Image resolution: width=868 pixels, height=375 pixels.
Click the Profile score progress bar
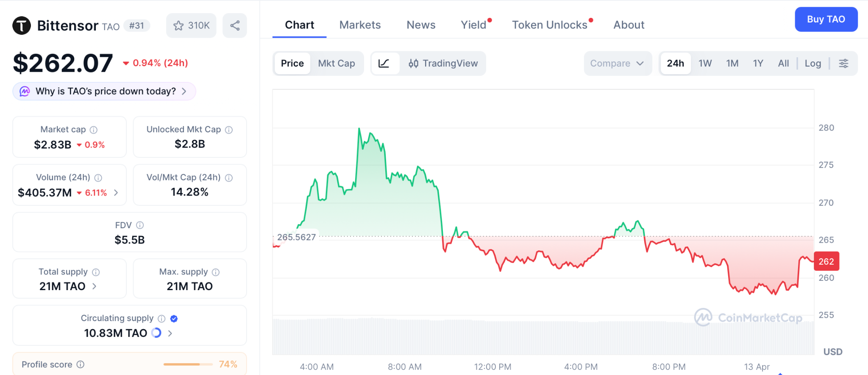point(188,364)
